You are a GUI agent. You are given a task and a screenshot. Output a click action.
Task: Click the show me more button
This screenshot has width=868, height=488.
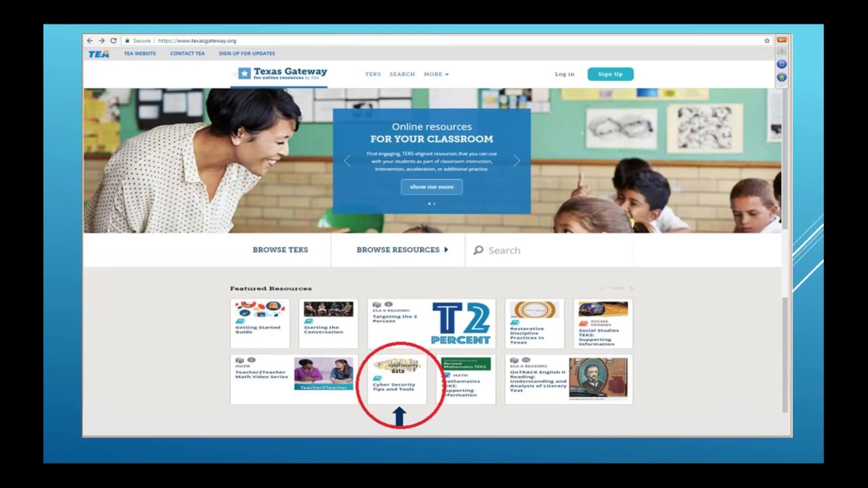pos(431,187)
